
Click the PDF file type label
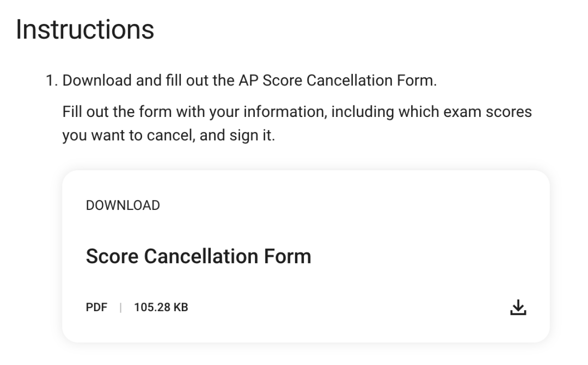pyautogui.click(x=96, y=307)
